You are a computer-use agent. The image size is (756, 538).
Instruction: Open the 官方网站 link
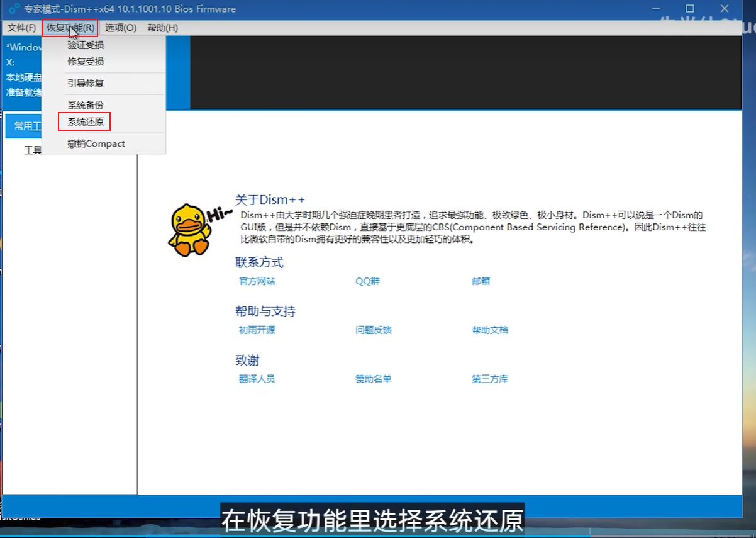pos(257,281)
